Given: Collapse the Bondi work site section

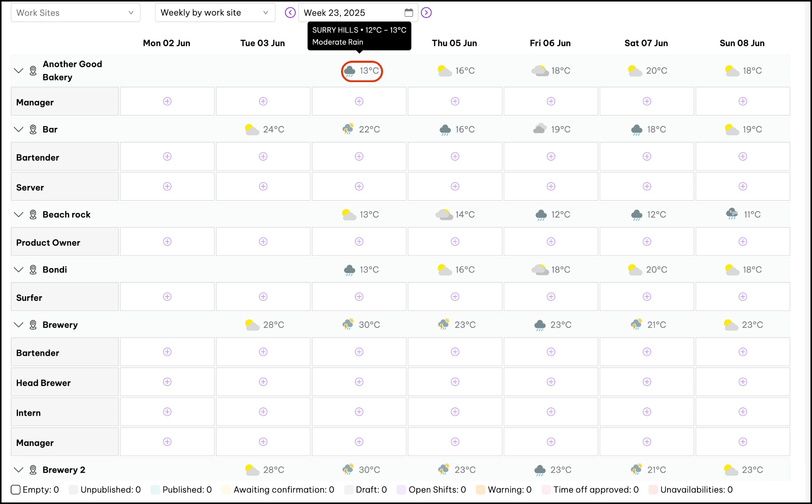Looking at the screenshot, I should [x=18, y=270].
